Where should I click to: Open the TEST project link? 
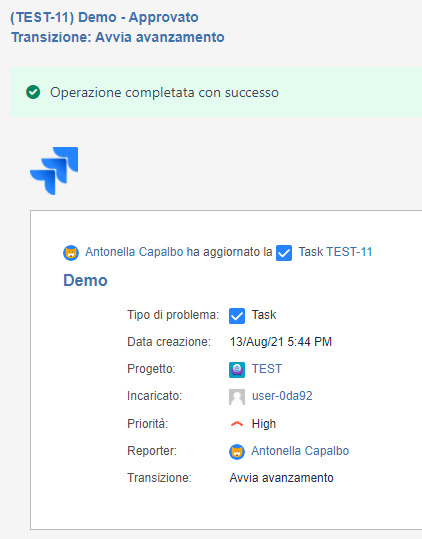[267, 369]
